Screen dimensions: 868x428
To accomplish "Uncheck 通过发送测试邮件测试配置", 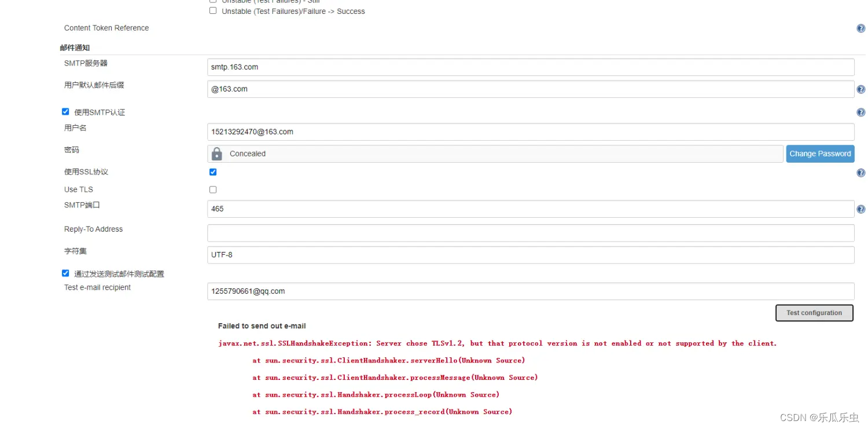I will tap(65, 273).
